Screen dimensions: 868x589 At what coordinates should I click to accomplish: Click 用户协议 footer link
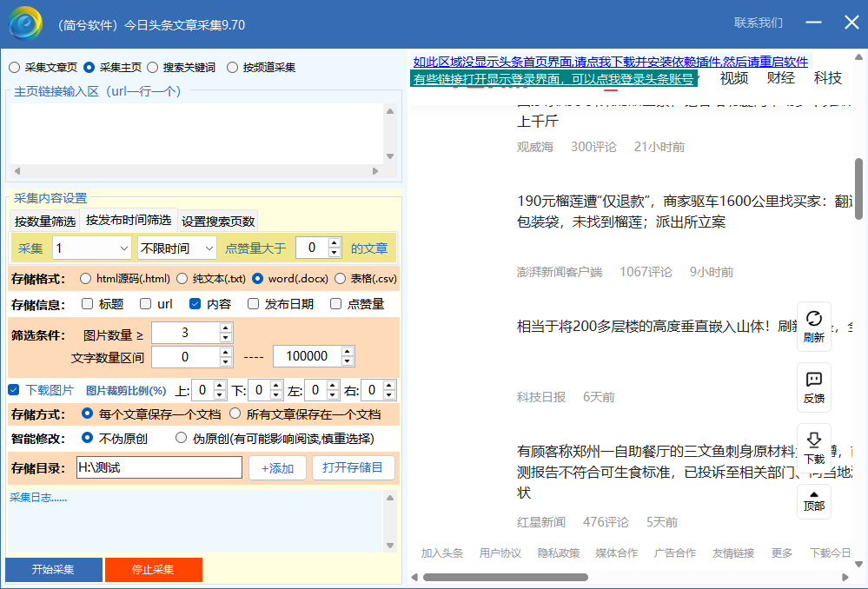pyautogui.click(x=500, y=553)
